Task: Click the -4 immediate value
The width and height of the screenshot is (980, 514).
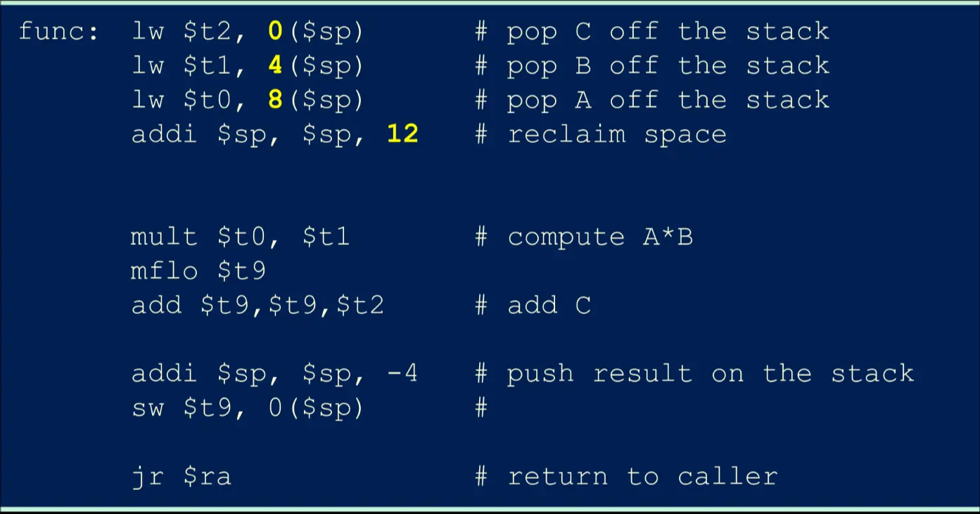Action: point(402,374)
